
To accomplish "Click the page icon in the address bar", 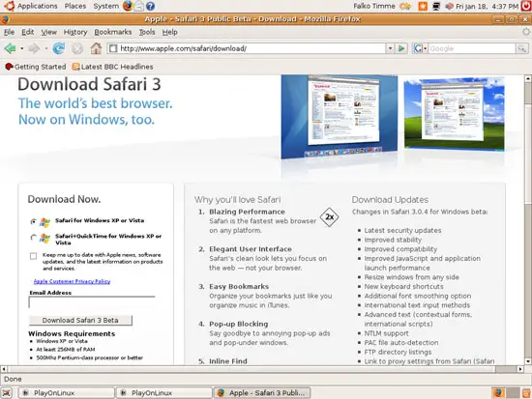I will [113, 48].
